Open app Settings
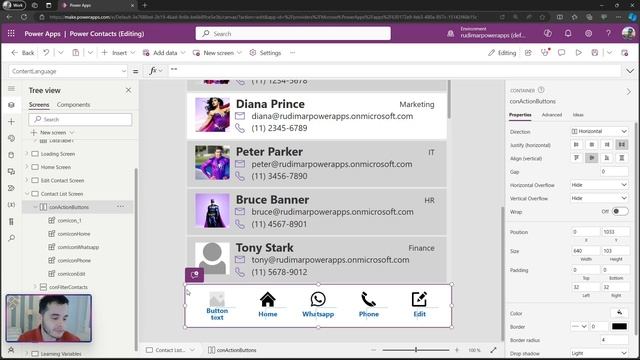The height and width of the screenshot is (360, 640). click(x=265, y=53)
